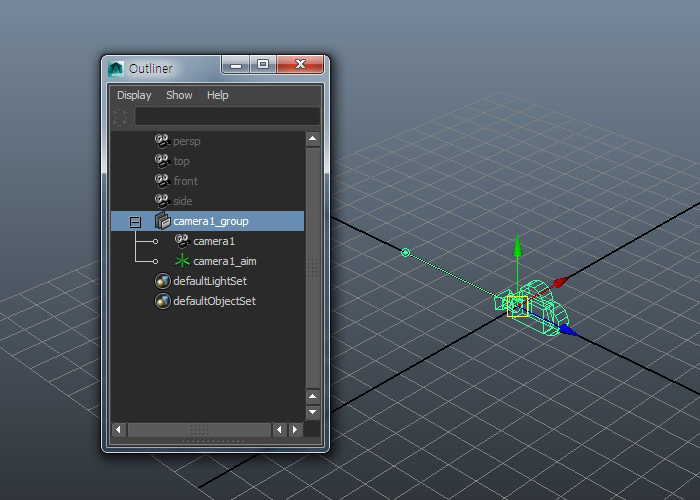The image size is (700, 500).
Task: Open the Help menu
Action: 217,95
